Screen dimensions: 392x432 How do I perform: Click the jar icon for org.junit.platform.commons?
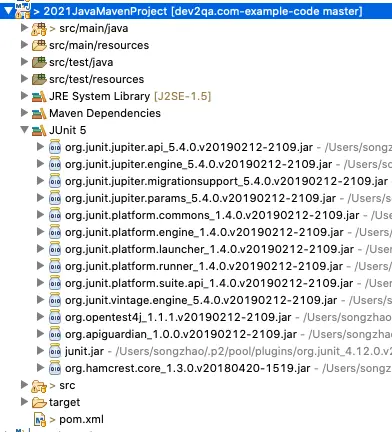55,215
